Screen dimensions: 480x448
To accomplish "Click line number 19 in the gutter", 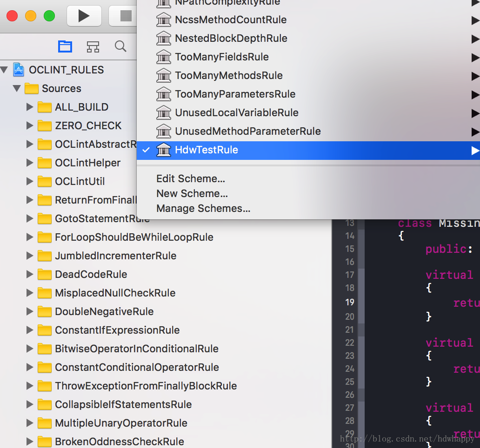I will pos(350,303).
